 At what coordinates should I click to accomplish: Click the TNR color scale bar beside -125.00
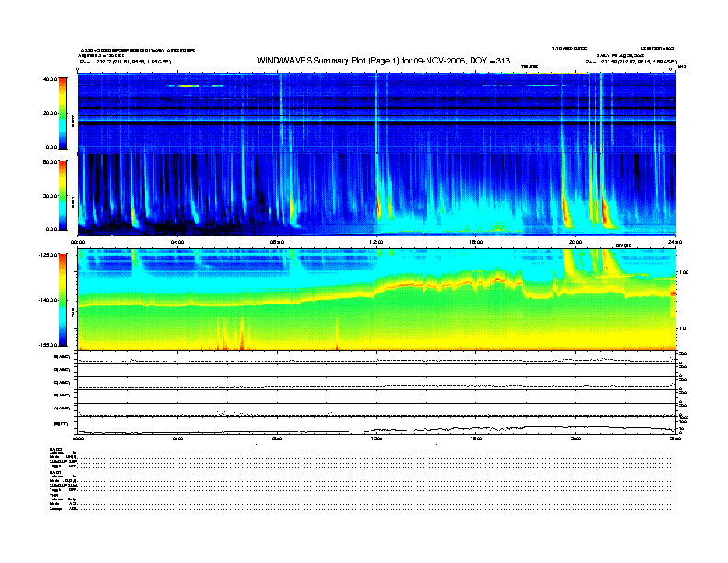63,300
